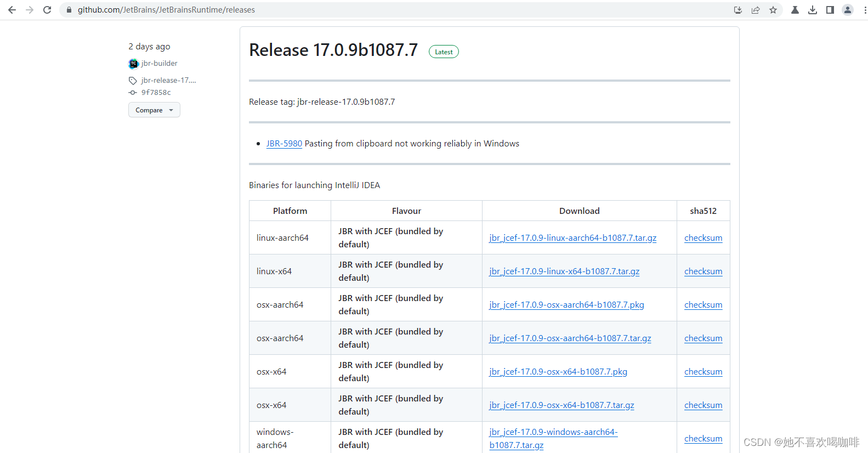Toggle the browser side panel
The height and width of the screenshot is (453, 868).
pyautogui.click(x=830, y=10)
